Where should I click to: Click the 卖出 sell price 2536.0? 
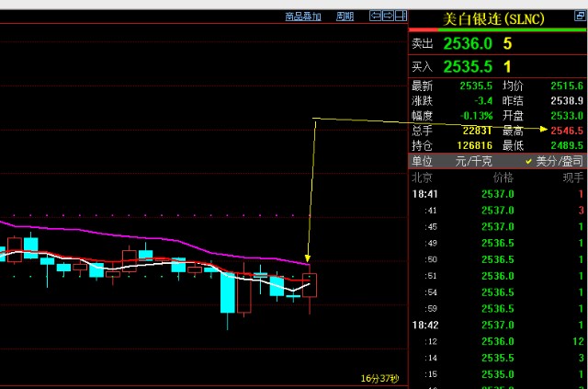pos(468,43)
